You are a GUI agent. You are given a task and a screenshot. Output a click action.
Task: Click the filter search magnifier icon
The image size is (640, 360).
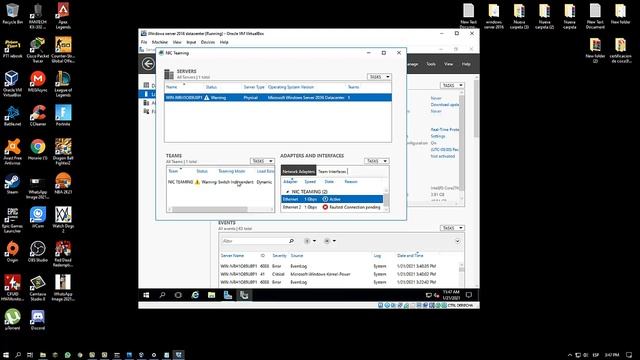click(291, 241)
